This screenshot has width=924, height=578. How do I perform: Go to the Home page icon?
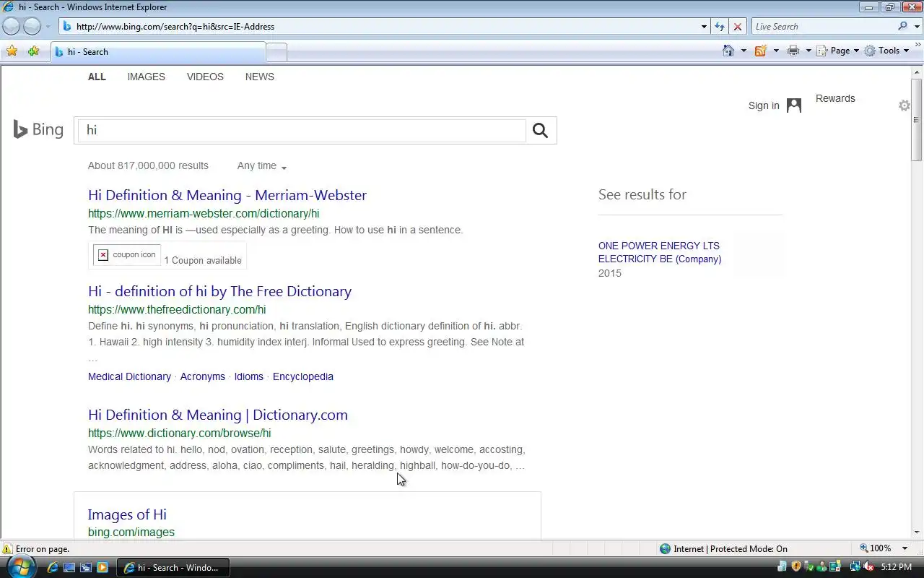point(728,51)
